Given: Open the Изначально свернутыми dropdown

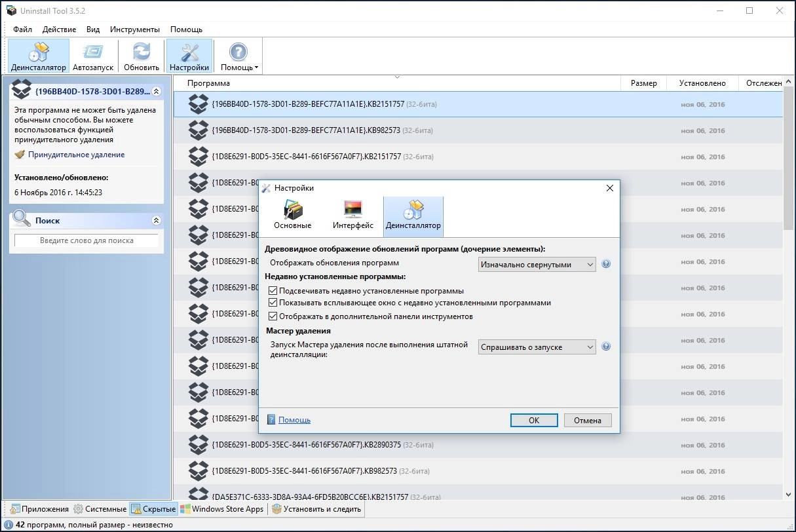Looking at the screenshot, I should point(537,265).
